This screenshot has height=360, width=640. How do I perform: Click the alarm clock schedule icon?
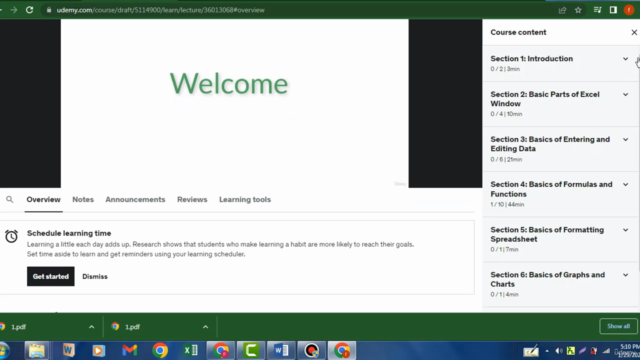(11, 236)
